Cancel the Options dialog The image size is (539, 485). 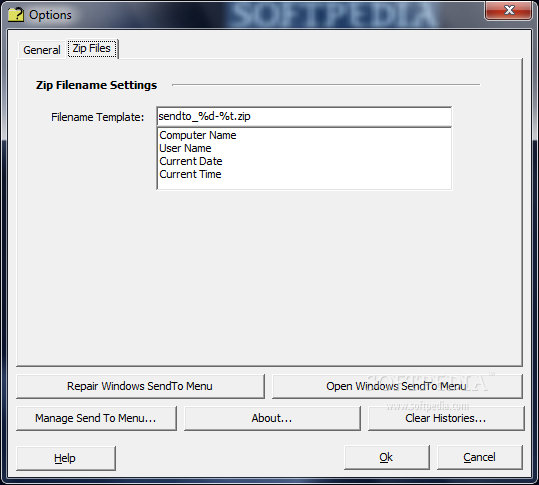tap(480, 458)
